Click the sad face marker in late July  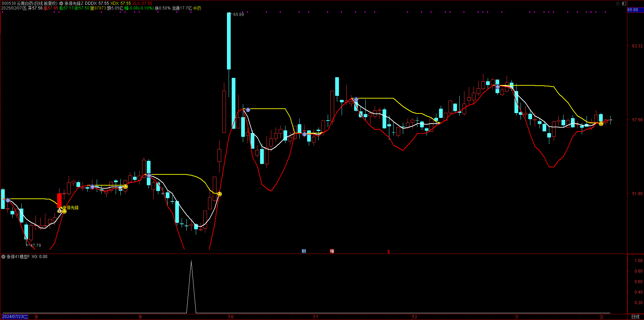pos(8,200)
